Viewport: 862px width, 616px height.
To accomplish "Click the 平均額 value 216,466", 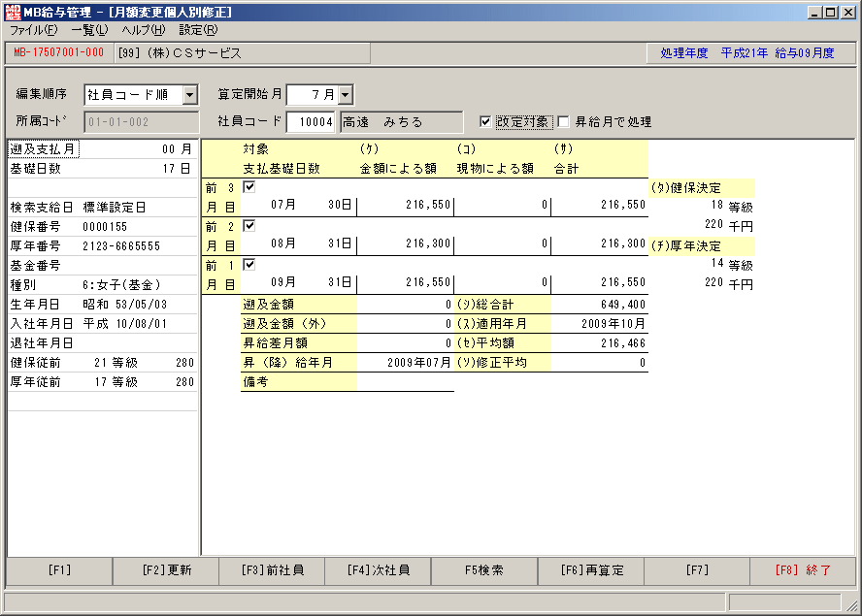I will pos(623,343).
